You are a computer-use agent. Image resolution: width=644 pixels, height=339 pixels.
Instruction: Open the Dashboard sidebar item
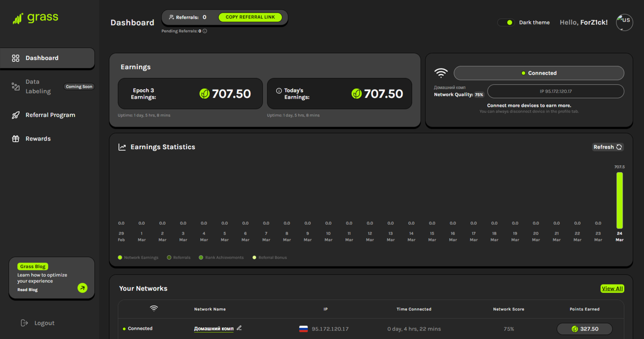tap(47, 58)
